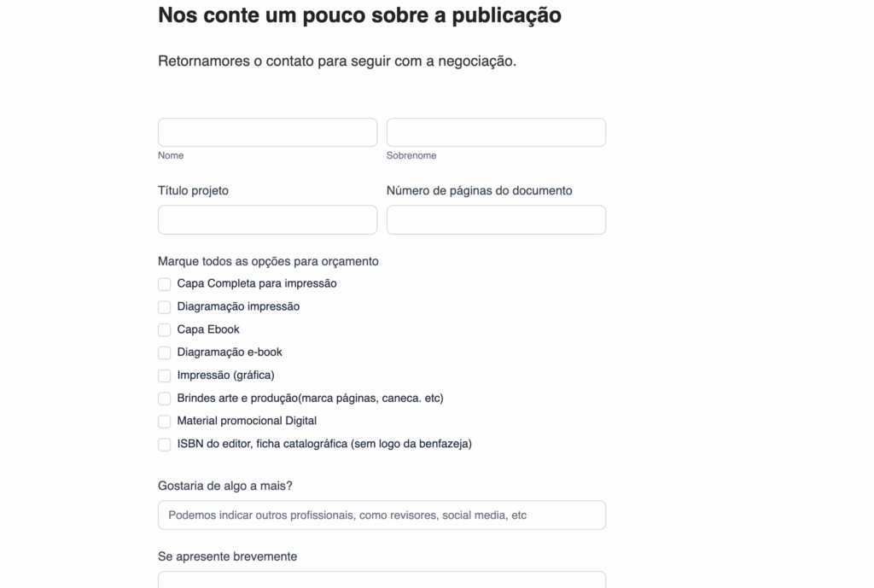Click the Título projeto input box
874x588 pixels.
267,220
